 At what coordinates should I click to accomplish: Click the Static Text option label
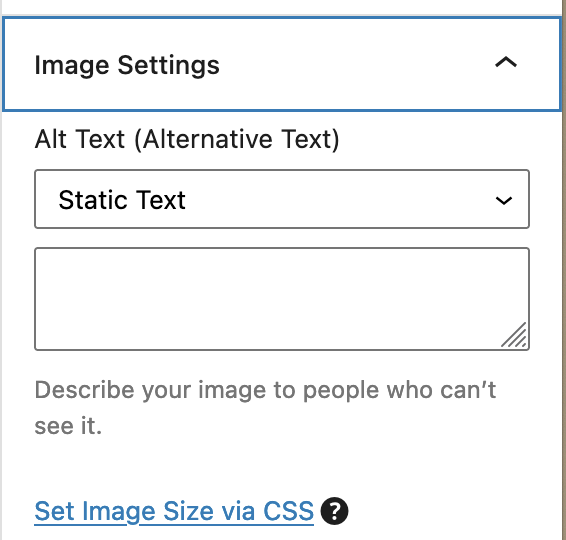pos(122,200)
